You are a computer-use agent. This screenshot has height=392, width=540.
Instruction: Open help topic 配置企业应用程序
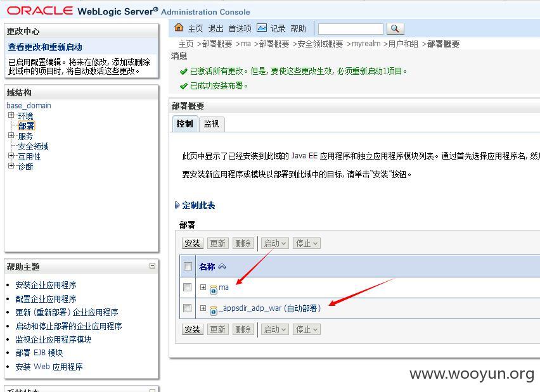46,299
